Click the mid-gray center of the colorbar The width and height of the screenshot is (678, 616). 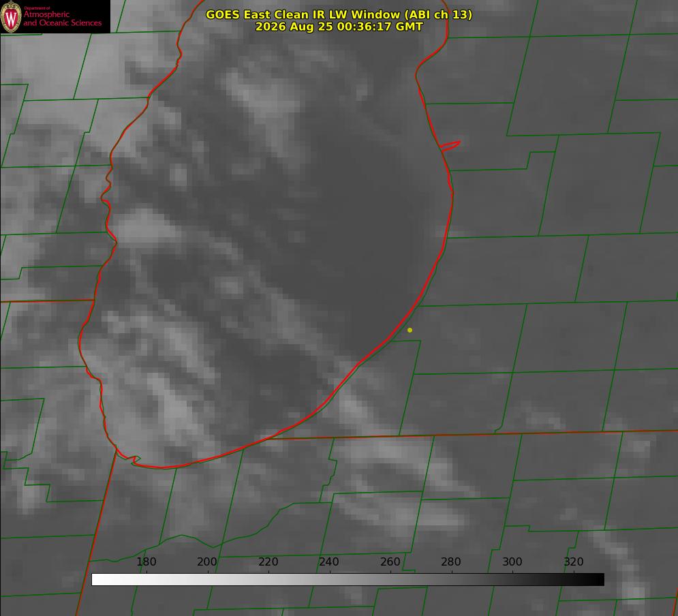point(348,579)
